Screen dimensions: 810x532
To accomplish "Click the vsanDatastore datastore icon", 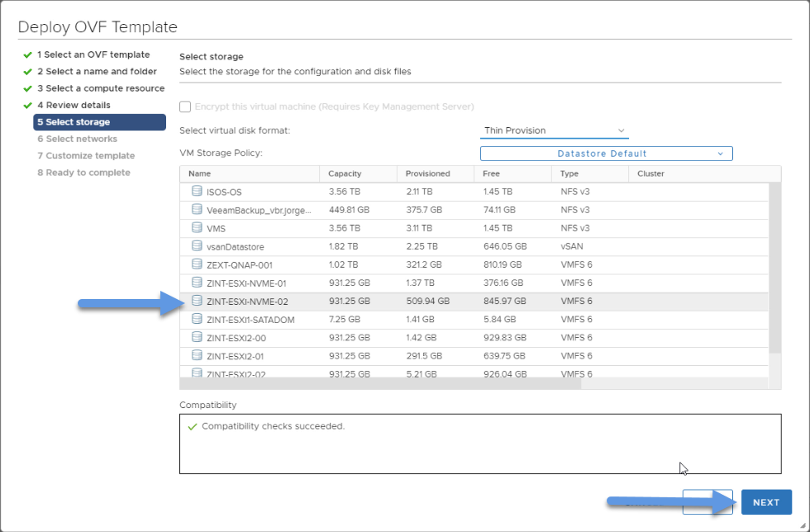I will point(197,245).
